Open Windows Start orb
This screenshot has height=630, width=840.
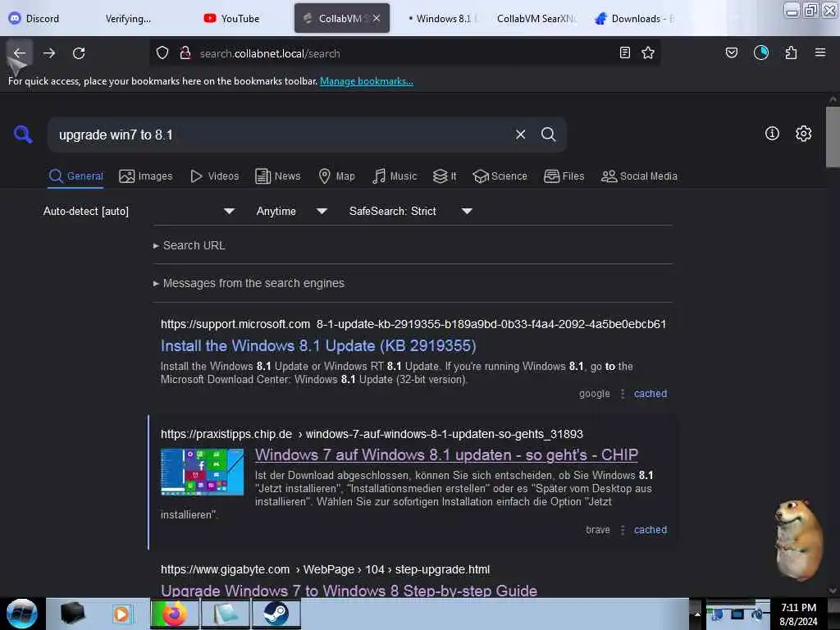[x=22, y=614]
